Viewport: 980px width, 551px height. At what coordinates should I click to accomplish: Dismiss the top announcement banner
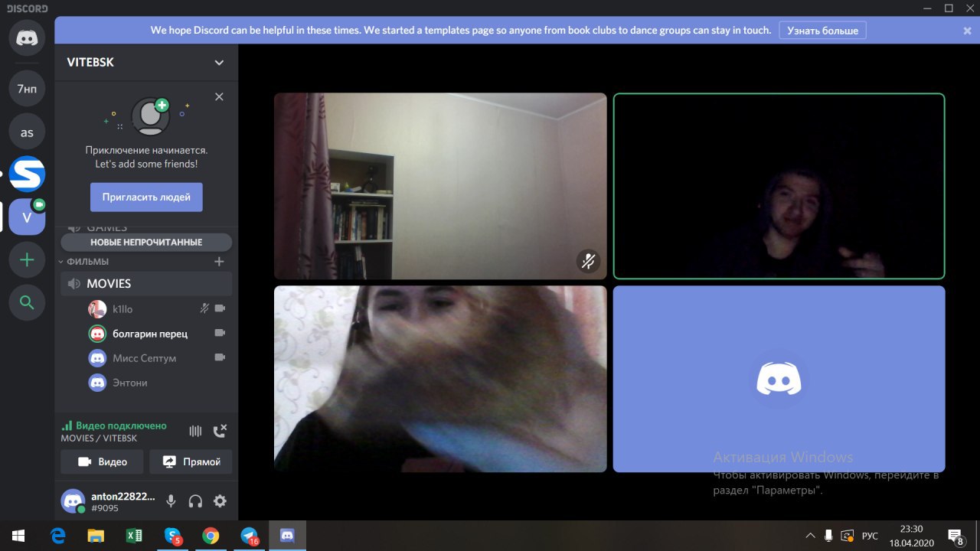967,31
